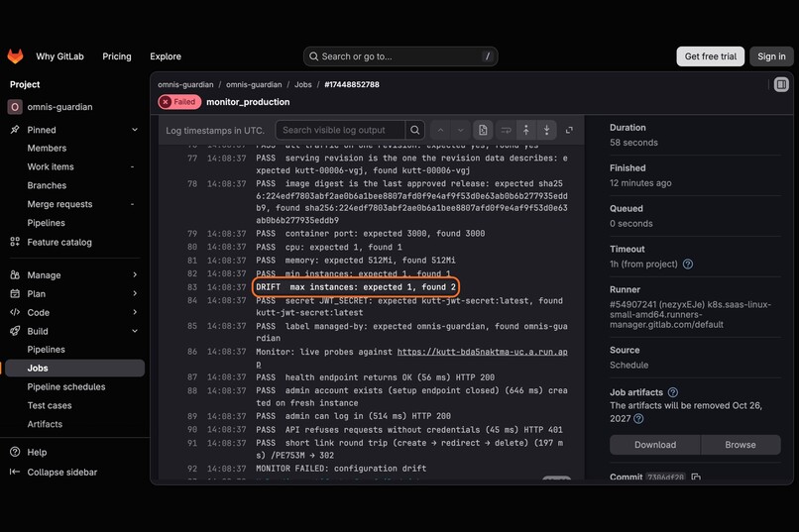Screen dimensions: 799x532
Task: Expand the Manage section chevron
Action: pos(135,274)
